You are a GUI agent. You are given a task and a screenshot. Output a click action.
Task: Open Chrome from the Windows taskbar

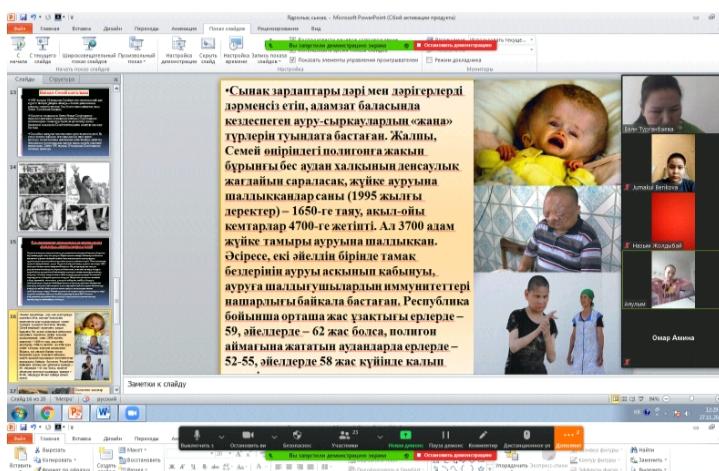pos(47,412)
